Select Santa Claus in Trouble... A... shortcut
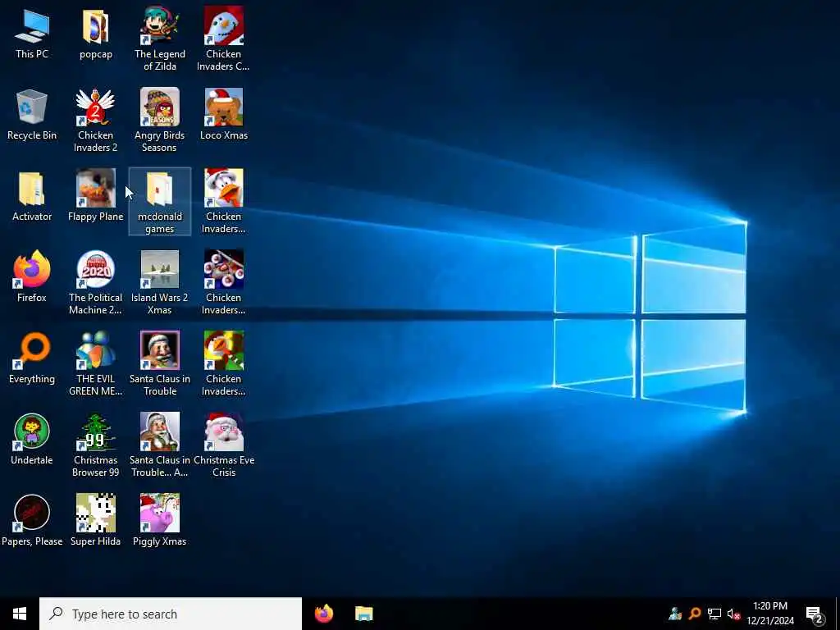The height and width of the screenshot is (630, 840). click(x=160, y=445)
